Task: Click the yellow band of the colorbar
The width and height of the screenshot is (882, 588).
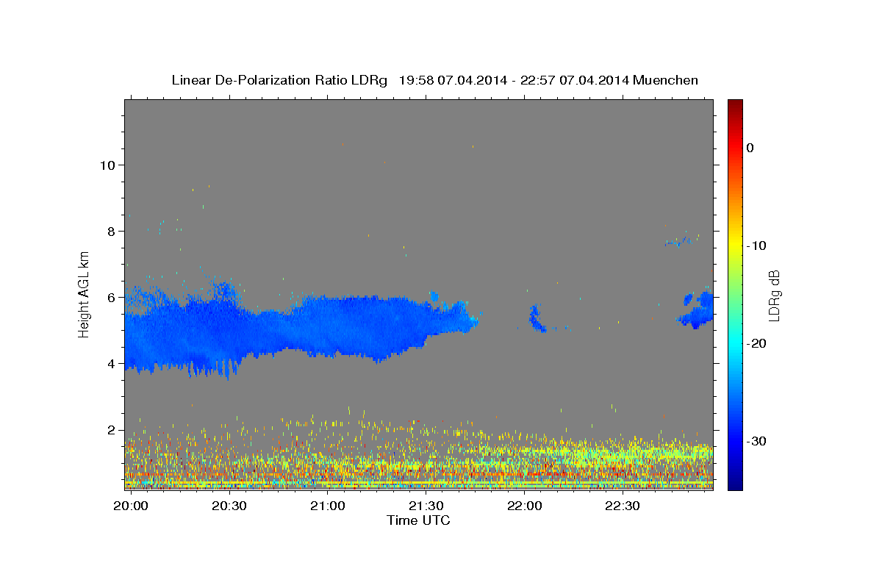Action: pos(735,243)
